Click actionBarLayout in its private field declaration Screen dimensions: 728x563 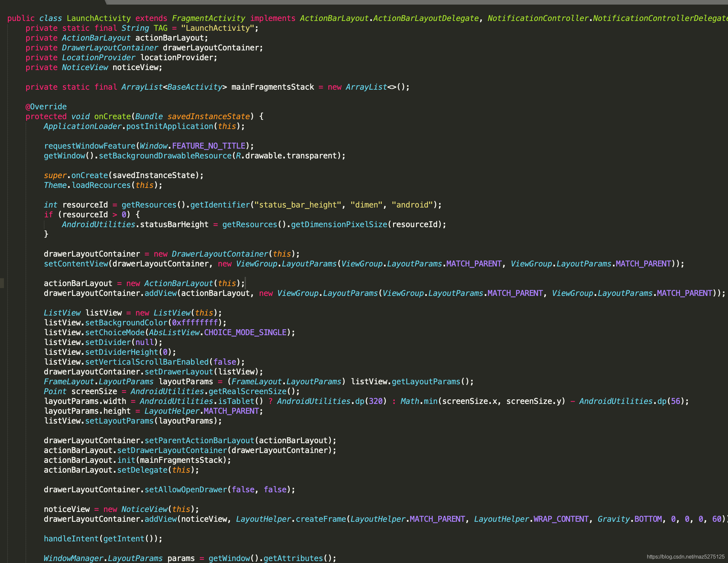point(169,38)
